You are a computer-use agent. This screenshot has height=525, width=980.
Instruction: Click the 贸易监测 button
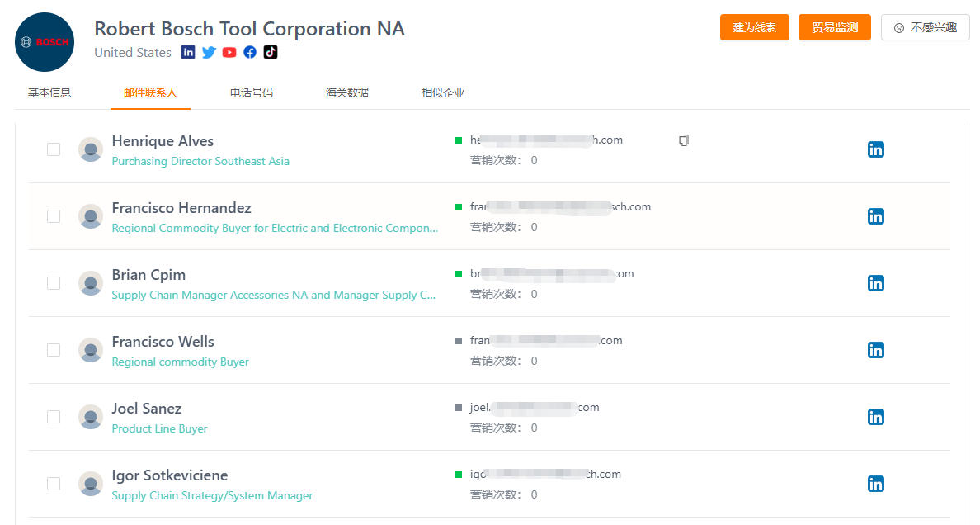click(x=834, y=27)
